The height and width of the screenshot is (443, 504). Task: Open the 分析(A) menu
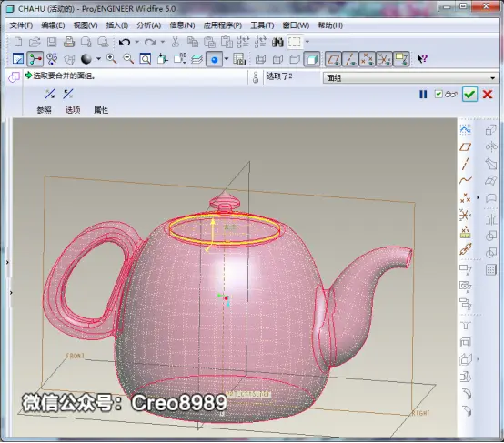(149, 25)
